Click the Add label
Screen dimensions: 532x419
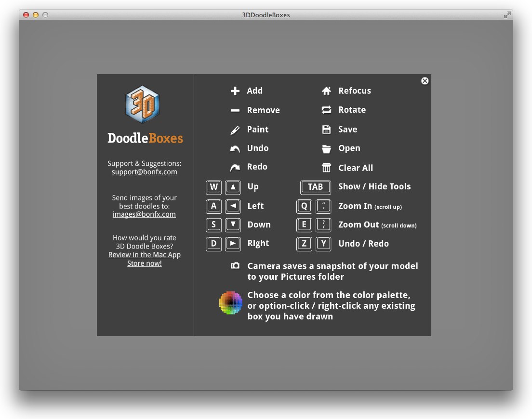(x=254, y=91)
